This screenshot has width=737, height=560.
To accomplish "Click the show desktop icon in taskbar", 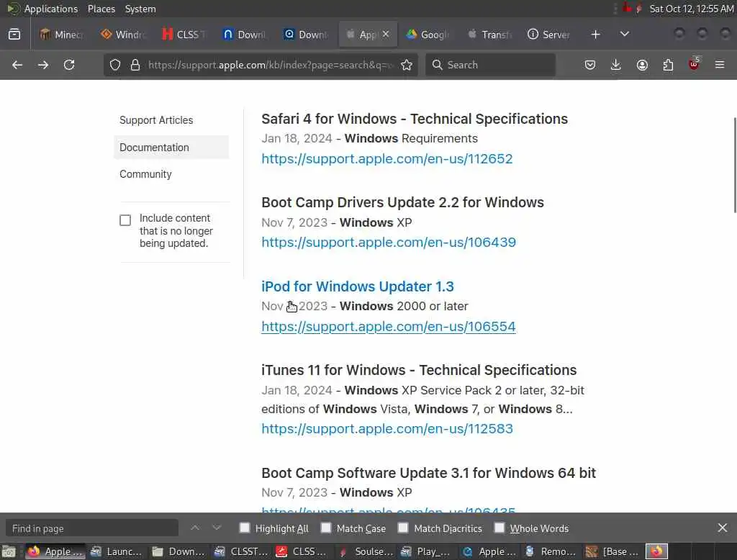I will coord(9,551).
